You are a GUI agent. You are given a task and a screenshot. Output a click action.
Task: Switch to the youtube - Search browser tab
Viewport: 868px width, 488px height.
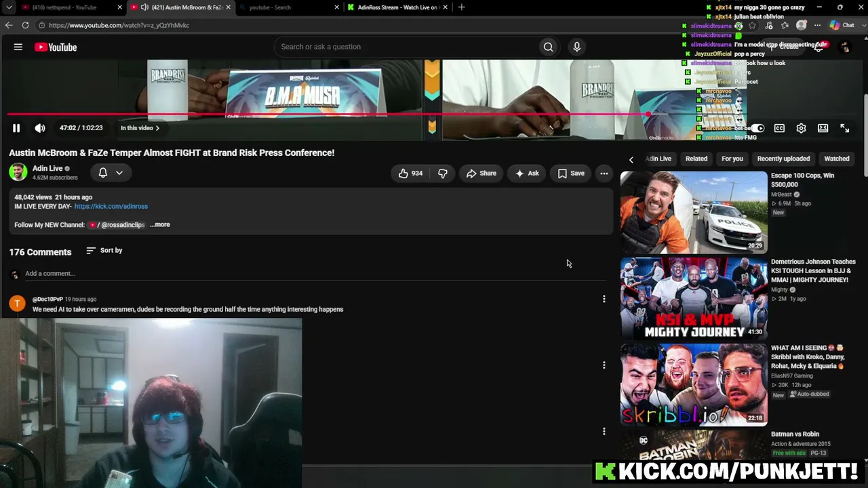(270, 7)
